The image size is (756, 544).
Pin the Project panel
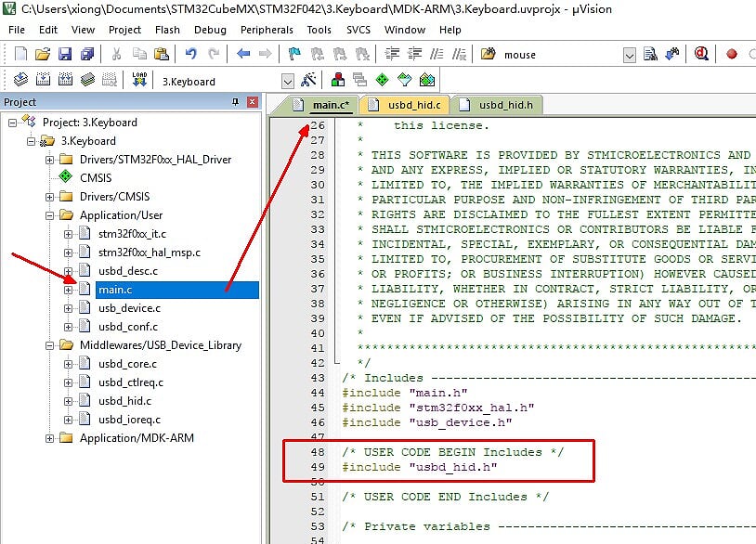click(x=236, y=102)
